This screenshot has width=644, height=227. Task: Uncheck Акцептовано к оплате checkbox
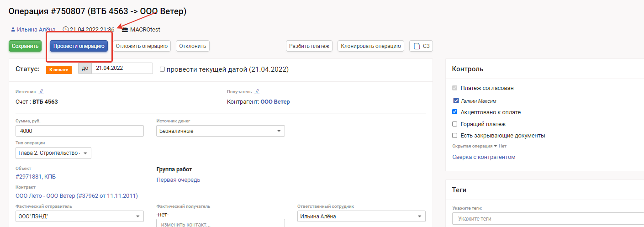point(454,112)
